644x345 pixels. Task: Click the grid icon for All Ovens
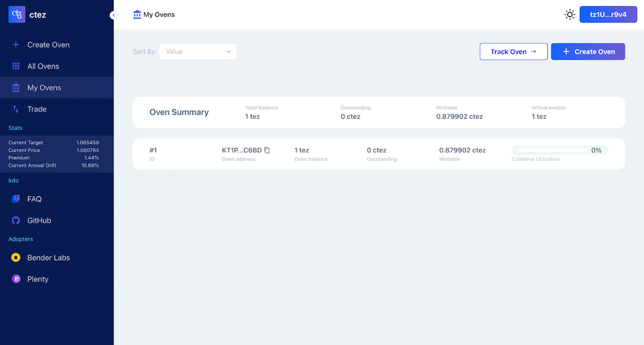pyautogui.click(x=16, y=67)
